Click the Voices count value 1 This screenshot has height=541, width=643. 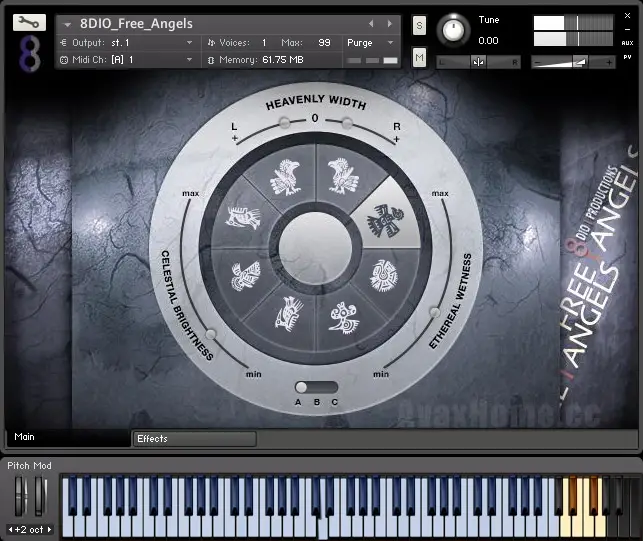pos(264,43)
